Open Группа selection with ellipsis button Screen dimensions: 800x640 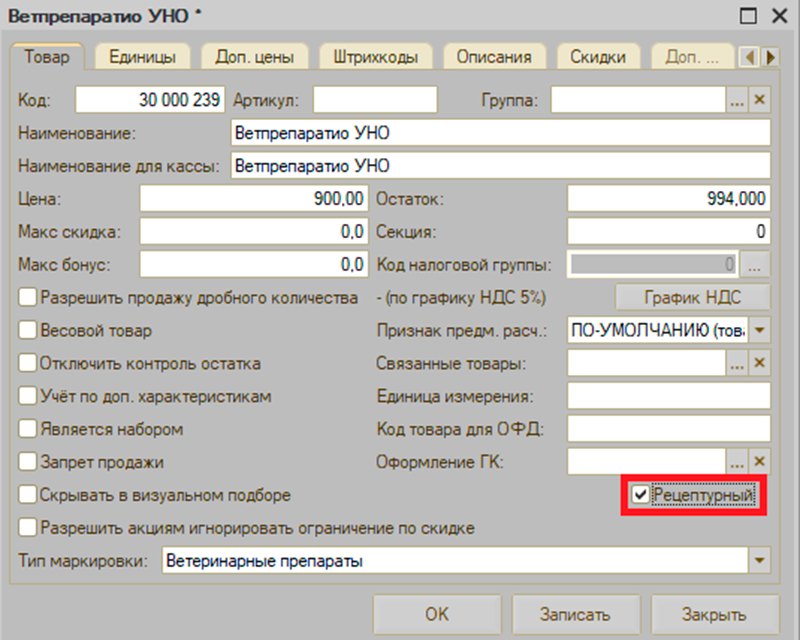pos(736,99)
